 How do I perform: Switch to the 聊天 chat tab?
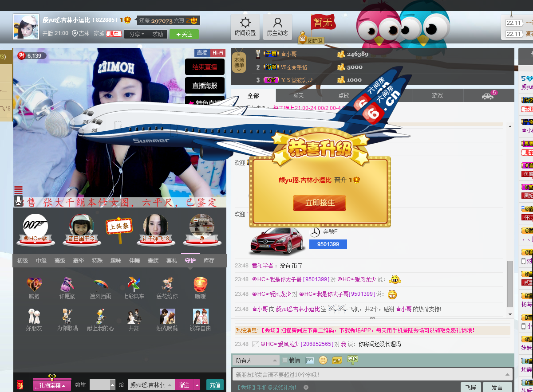tap(298, 95)
